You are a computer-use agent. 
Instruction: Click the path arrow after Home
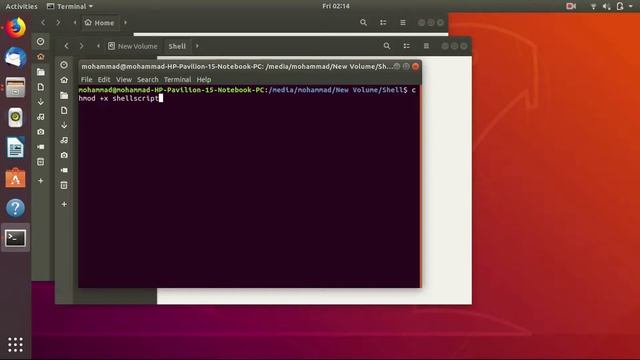tap(125, 22)
